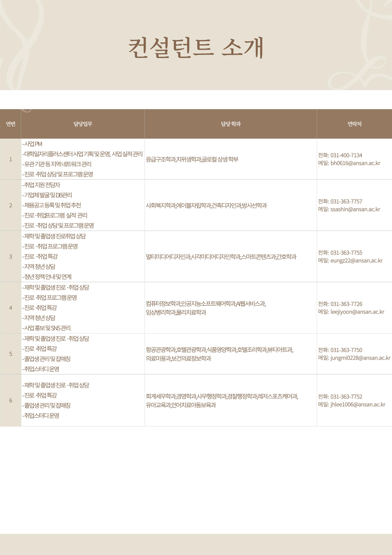Viewport: 392px width, 555px height.
Task: Click 사업 홍보 및 SNS 관리 line
Action: click(x=46, y=328)
